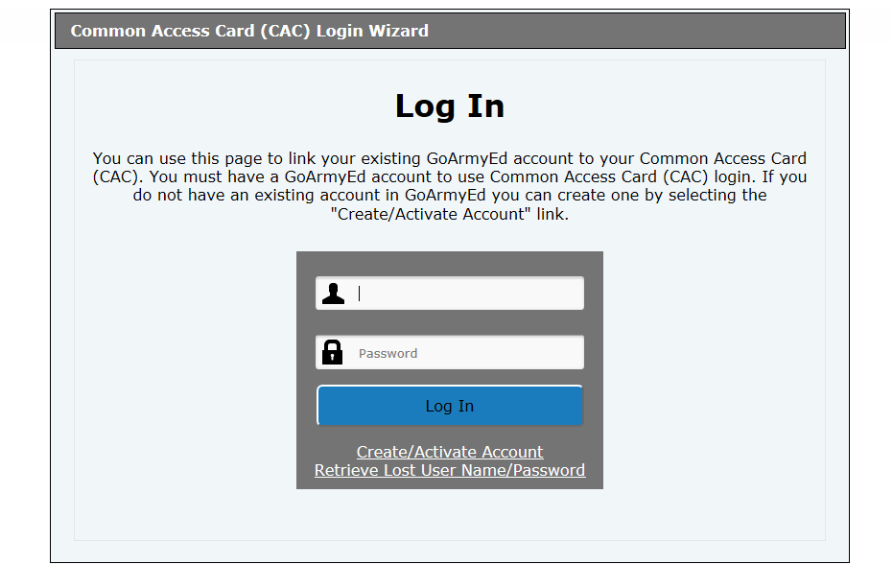Image resolution: width=893 pixels, height=588 pixels.
Task: Follow Retrieve Lost User Name/Password link
Action: pos(450,470)
